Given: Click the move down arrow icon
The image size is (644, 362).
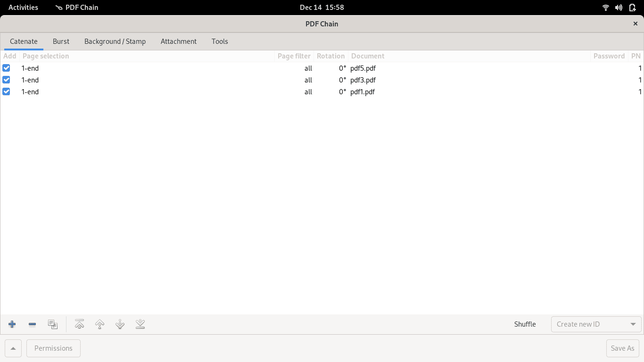Looking at the screenshot, I should 120,324.
